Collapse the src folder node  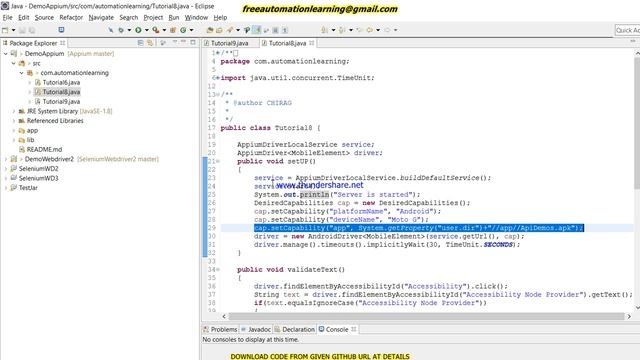[x=13, y=63]
